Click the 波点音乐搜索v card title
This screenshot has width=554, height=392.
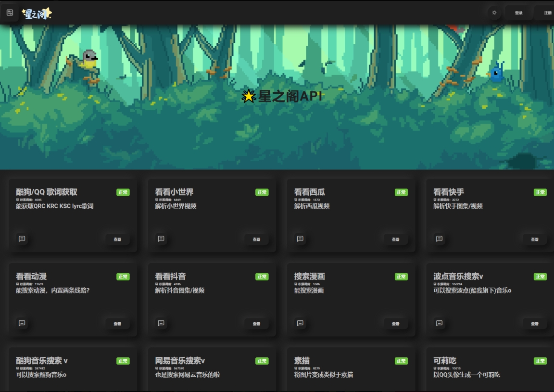click(x=458, y=276)
